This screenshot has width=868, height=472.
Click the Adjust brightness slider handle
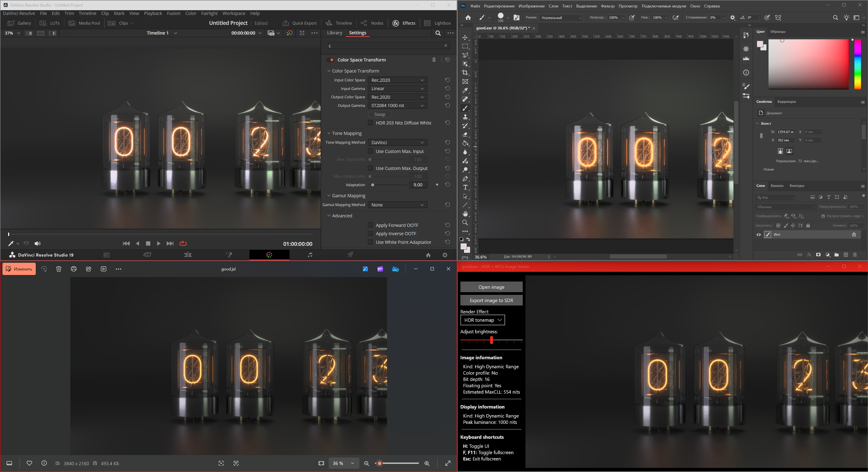491,340
